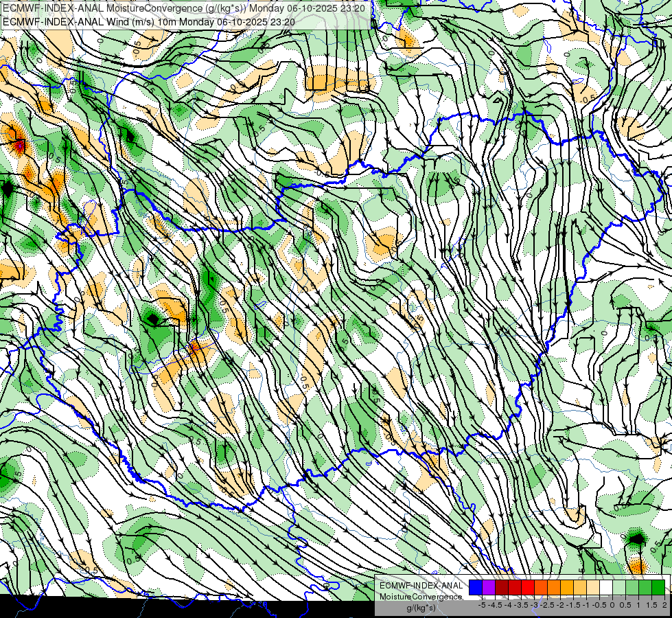Click the 1.5 tick label in the legend
The image size is (672, 618).
651,605
